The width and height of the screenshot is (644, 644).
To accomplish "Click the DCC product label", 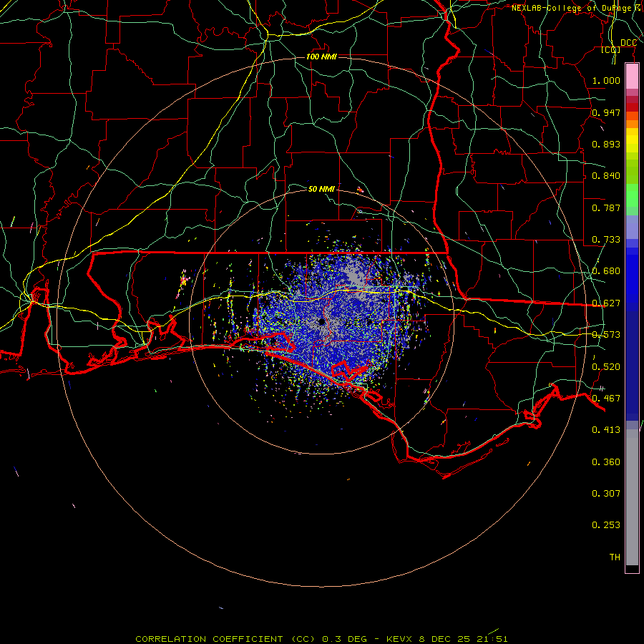I will coord(628,43).
